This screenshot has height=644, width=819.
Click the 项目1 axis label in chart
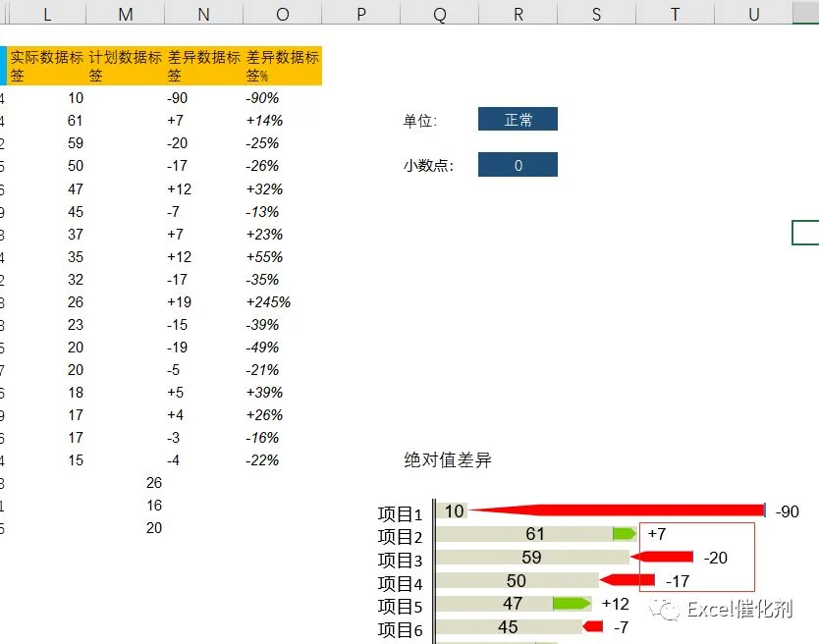tap(400, 514)
